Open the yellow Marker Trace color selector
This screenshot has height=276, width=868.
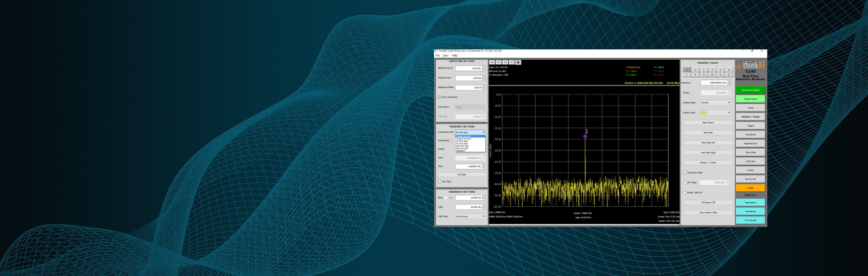(715, 112)
